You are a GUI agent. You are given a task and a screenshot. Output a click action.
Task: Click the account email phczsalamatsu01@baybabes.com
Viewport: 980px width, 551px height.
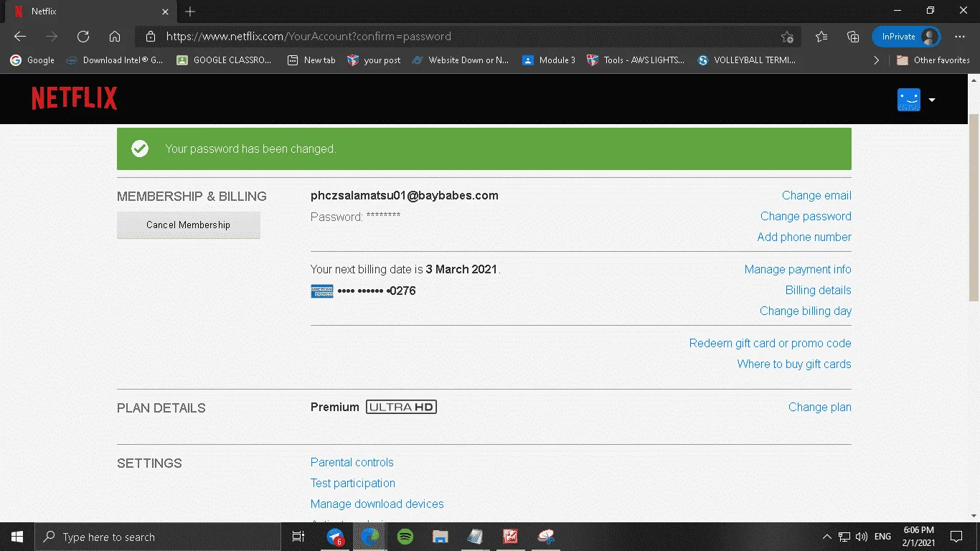pyautogui.click(x=405, y=195)
